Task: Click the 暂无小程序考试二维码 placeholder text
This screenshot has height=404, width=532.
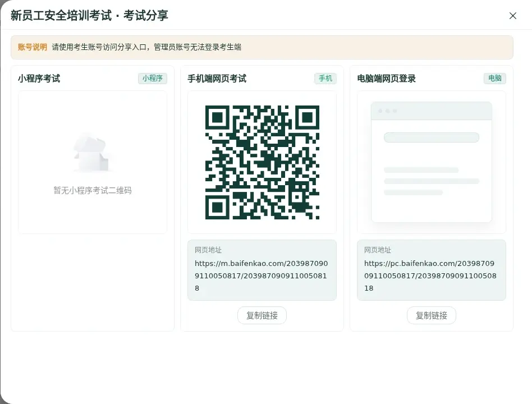Action: point(93,190)
